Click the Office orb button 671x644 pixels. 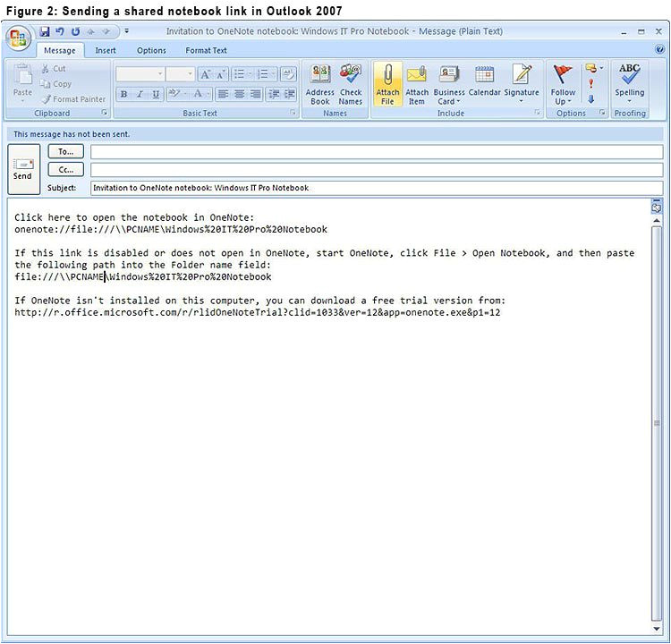(18, 39)
